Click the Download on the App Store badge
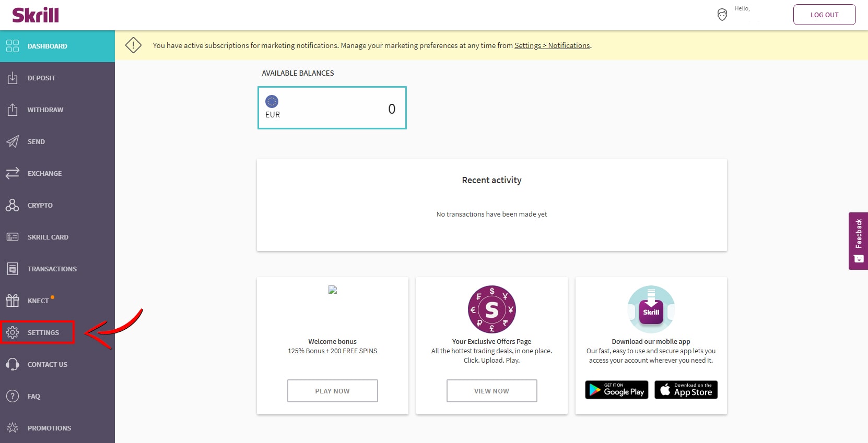This screenshot has height=443, width=868. click(686, 390)
